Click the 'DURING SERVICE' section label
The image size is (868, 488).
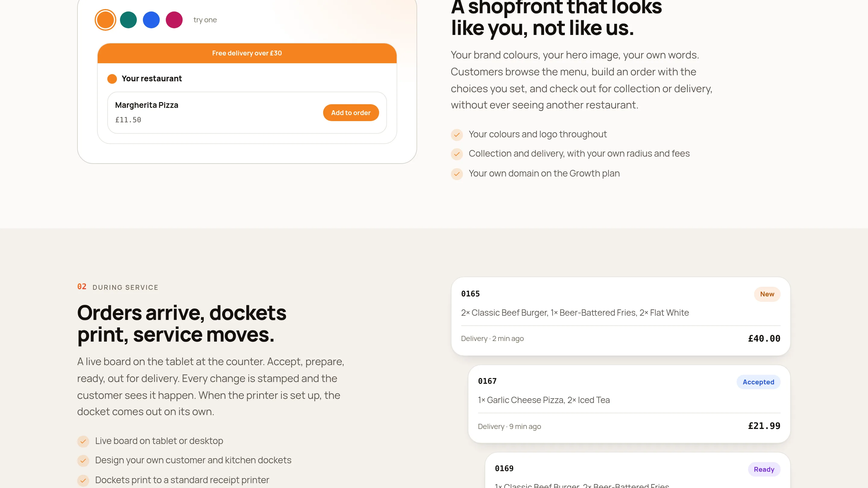pyautogui.click(x=125, y=287)
